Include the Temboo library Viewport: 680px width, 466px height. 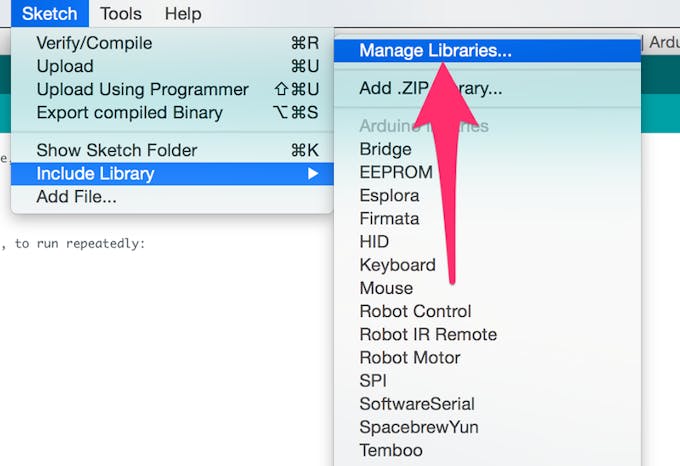click(391, 450)
